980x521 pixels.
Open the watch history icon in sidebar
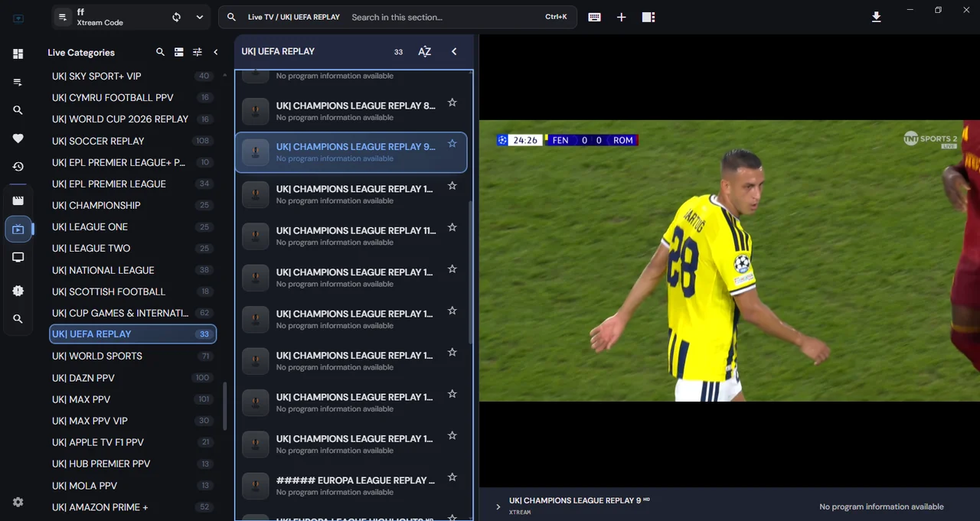18,167
